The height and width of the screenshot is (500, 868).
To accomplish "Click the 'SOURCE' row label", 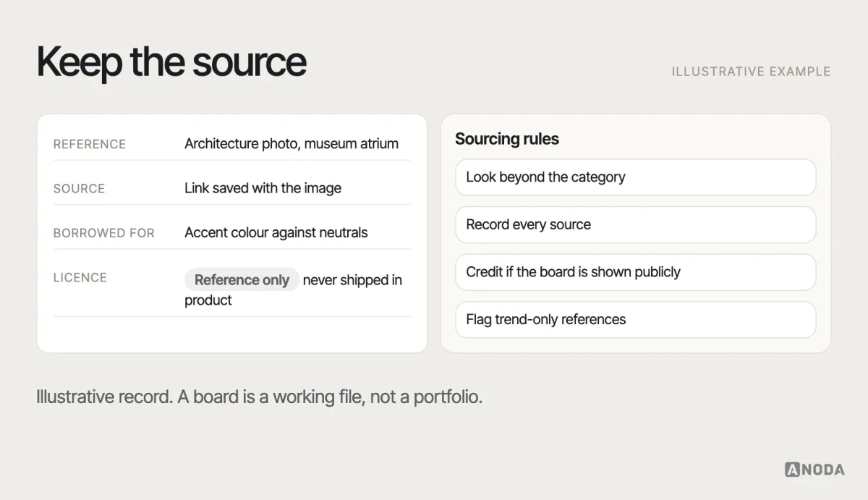I will 79,188.
